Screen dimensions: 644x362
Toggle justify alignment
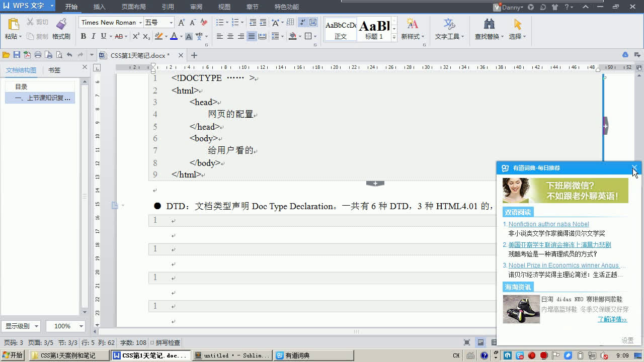pyautogui.click(x=252, y=36)
